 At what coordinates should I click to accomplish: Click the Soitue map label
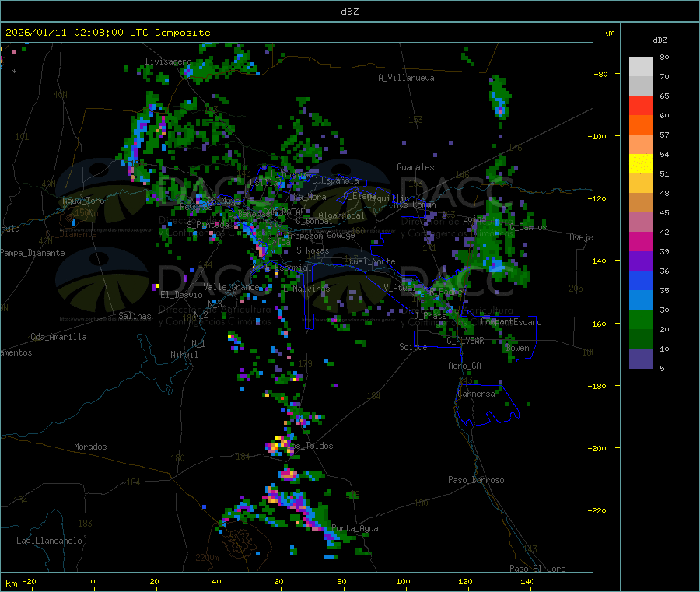tap(413, 346)
